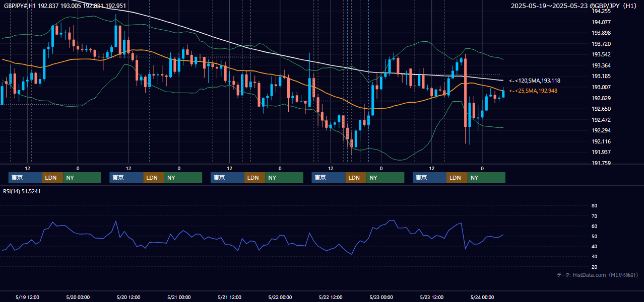Click RSI scale level 80
Screen dimensions: 644x302
[594, 206]
